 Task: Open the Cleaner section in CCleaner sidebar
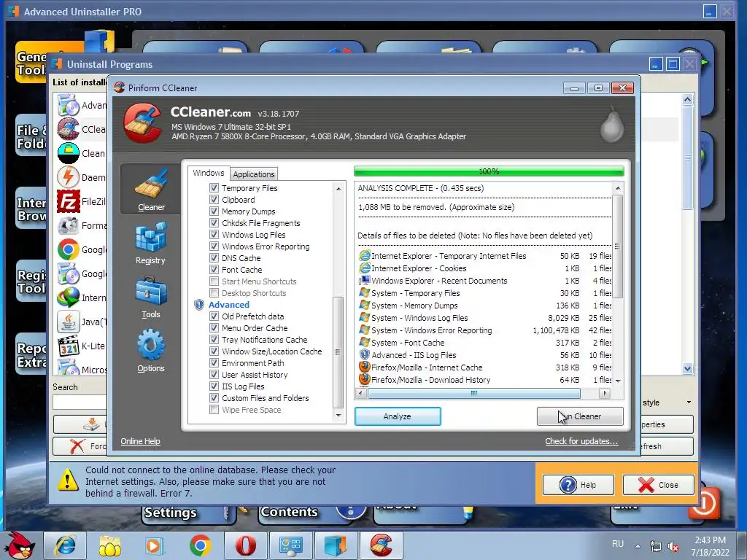point(150,189)
